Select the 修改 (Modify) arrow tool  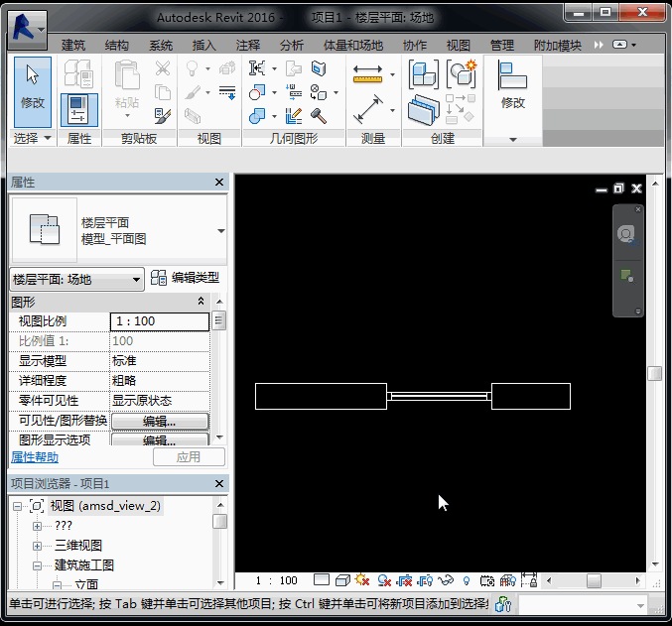point(33,85)
